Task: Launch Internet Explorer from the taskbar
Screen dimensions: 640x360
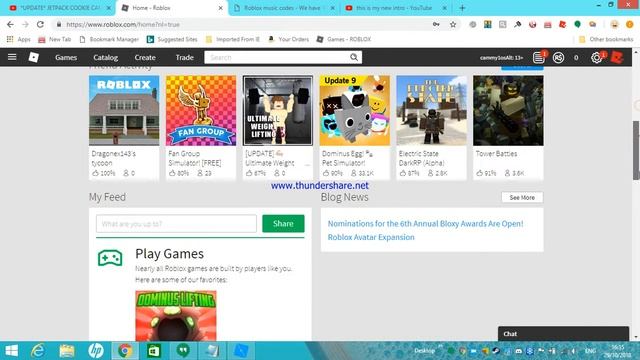Action: pyautogui.click(x=38, y=351)
